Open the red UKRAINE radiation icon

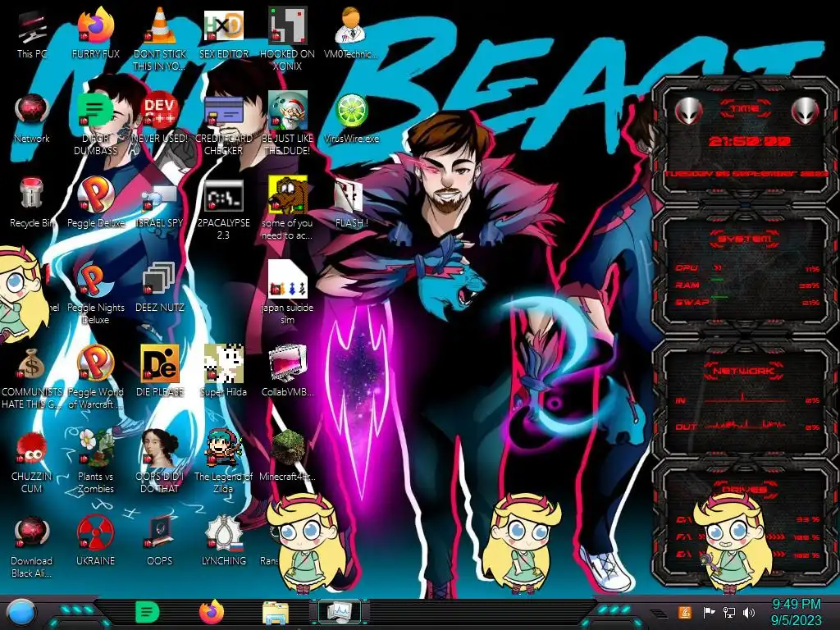coord(95,541)
